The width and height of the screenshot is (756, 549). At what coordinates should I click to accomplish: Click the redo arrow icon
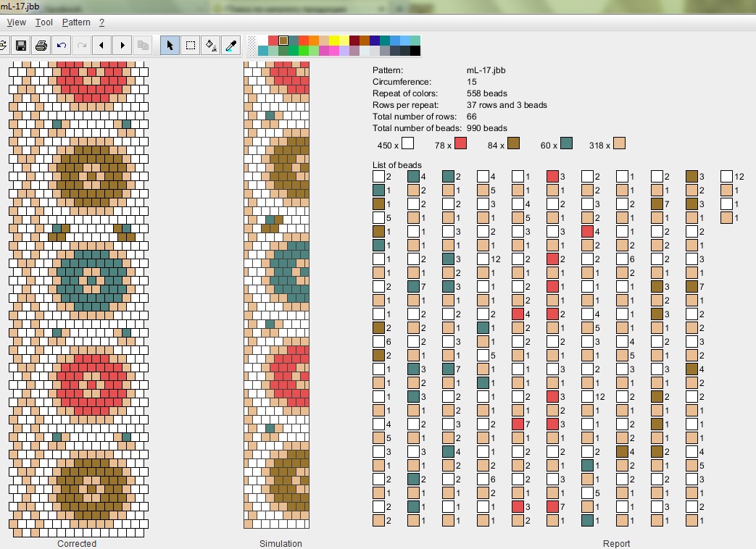(x=82, y=46)
